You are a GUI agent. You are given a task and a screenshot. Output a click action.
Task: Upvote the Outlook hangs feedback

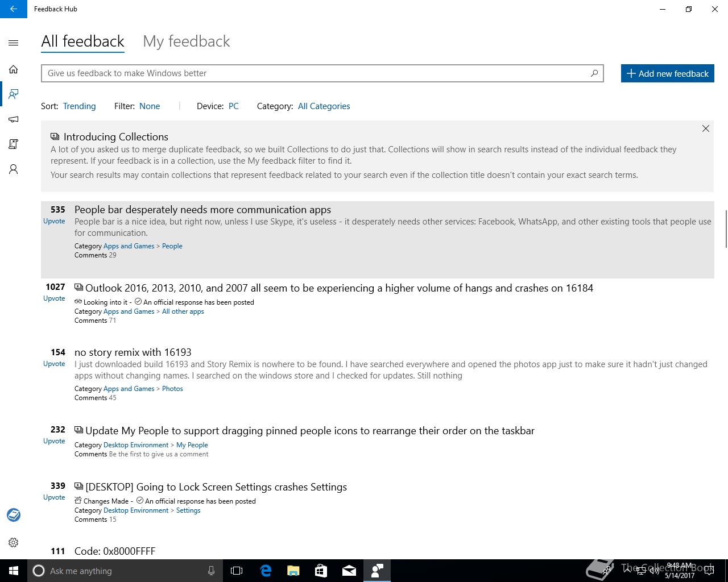pyautogui.click(x=54, y=298)
